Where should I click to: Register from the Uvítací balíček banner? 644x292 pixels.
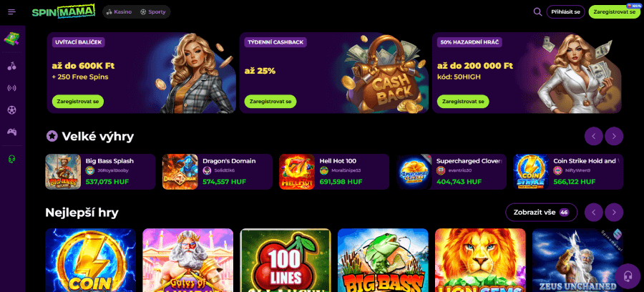pos(77,101)
